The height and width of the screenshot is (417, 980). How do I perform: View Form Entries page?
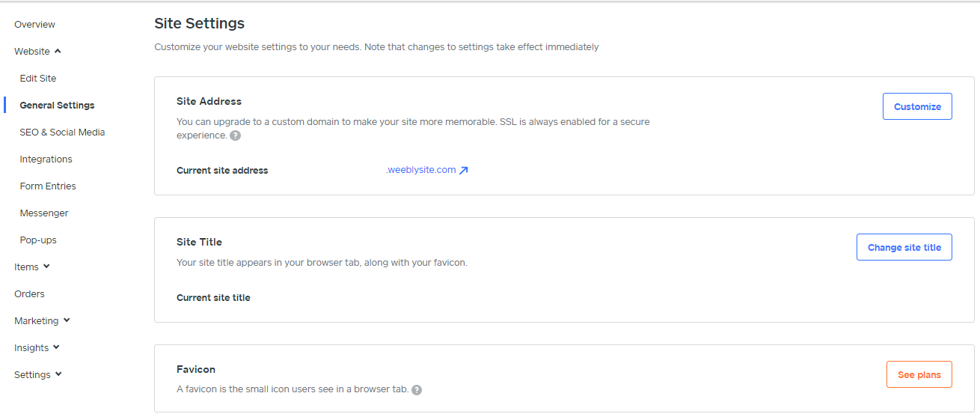coord(48,186)
